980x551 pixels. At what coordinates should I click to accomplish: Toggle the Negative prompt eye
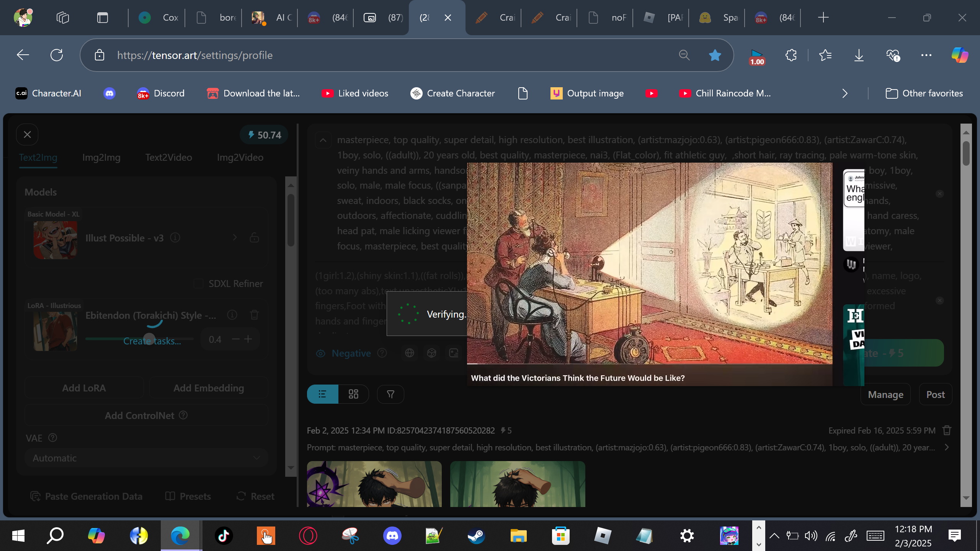tap(321, 353)
